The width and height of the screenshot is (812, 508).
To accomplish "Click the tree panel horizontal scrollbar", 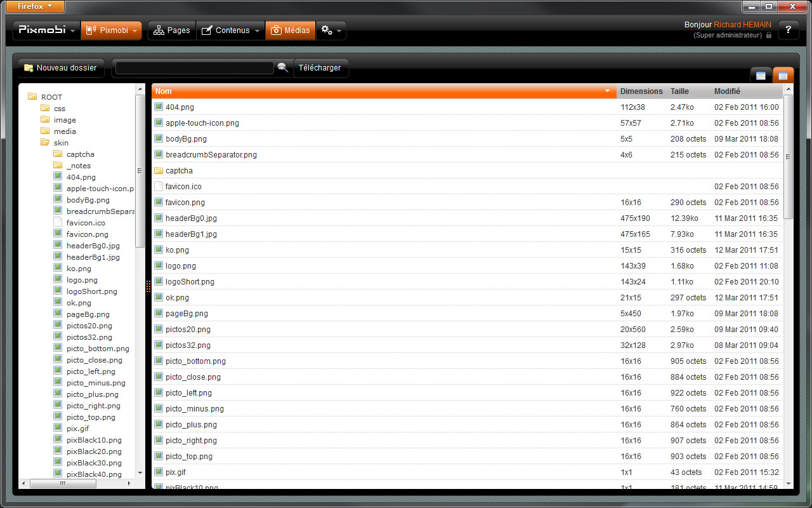I will pyautogui.click(x=63, y=483).
